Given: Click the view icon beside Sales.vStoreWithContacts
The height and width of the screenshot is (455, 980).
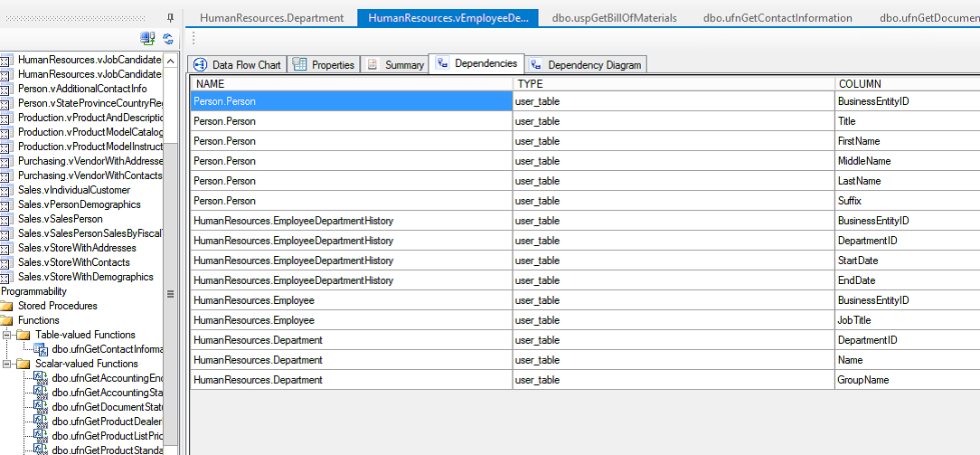Looking at the screenshot, I should (5, 262).
